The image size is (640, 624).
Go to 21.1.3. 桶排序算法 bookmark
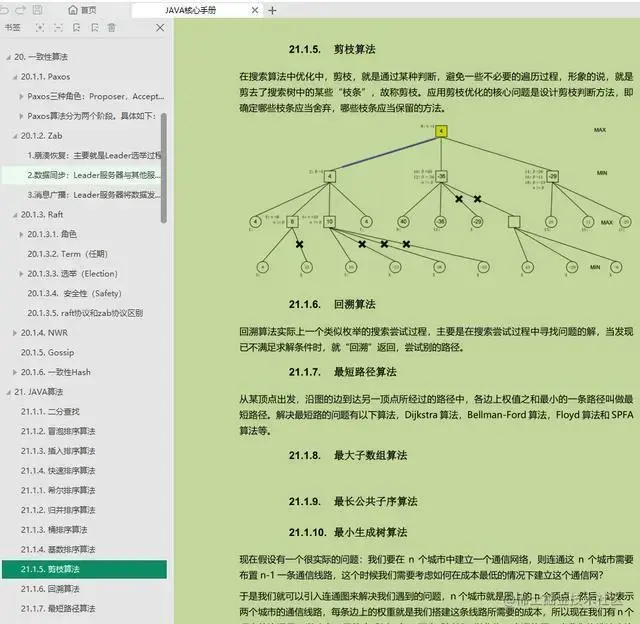click(54, 530)
